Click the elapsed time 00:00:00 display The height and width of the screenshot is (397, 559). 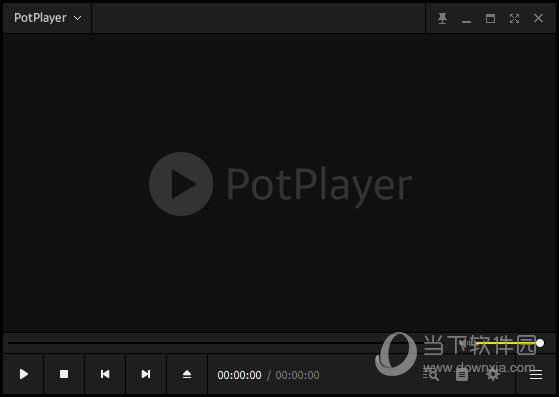click(x=239, y=375)
